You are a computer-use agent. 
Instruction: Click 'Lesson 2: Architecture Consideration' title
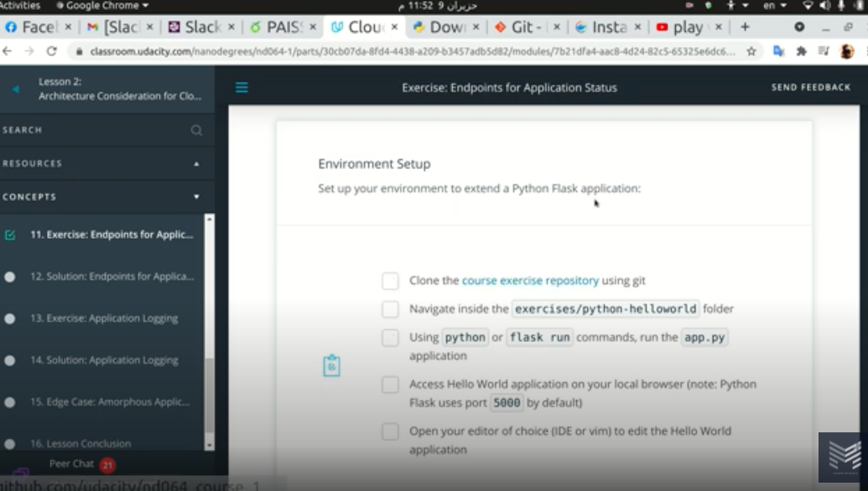[x=120, y=89]
